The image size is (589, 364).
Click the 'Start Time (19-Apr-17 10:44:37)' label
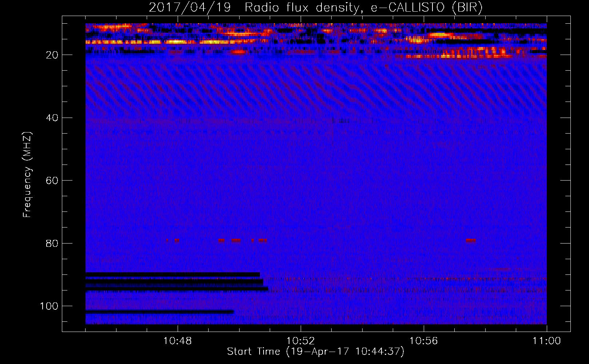pos(316,352)
